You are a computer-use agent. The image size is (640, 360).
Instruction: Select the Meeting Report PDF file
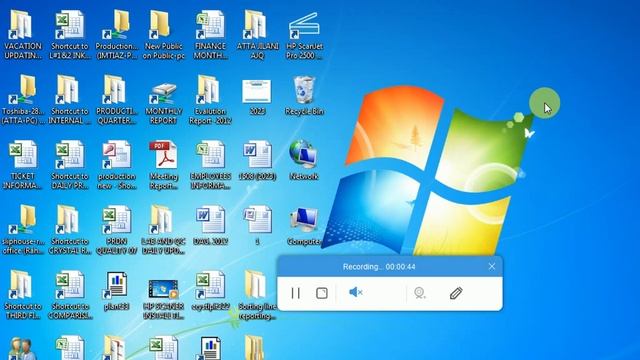point(163,165)
